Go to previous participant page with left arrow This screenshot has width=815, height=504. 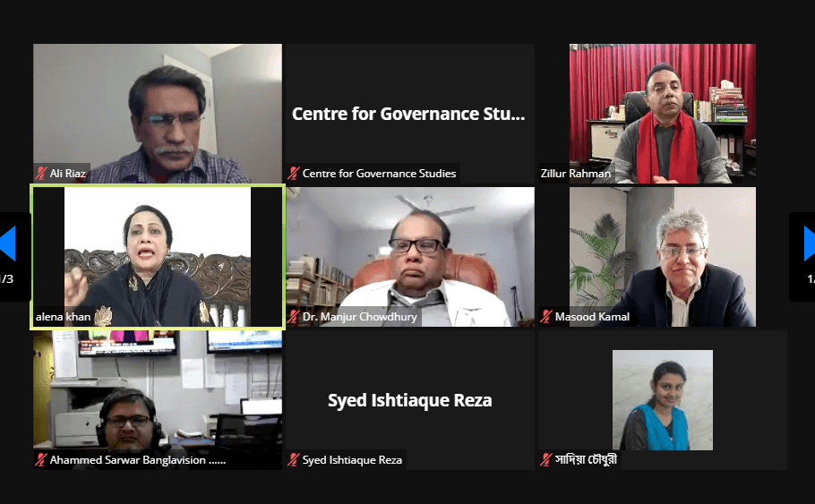7,243
